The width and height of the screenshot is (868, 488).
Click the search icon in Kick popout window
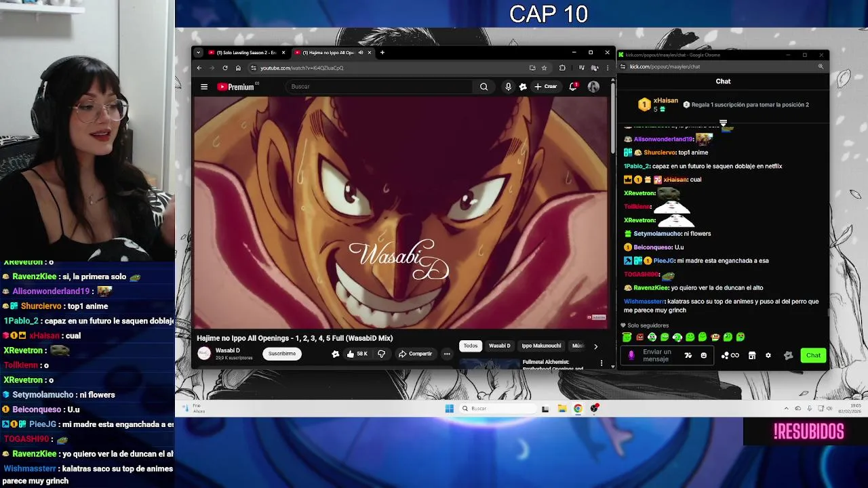click(x=821, y=66)
